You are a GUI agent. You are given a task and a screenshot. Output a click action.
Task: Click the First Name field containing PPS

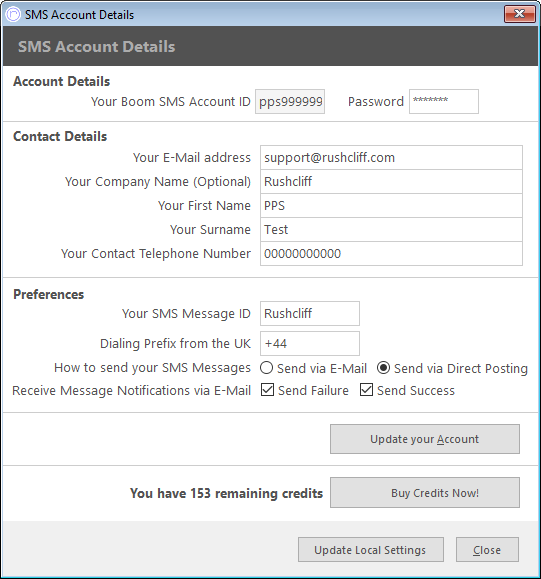tap(391, 206)
